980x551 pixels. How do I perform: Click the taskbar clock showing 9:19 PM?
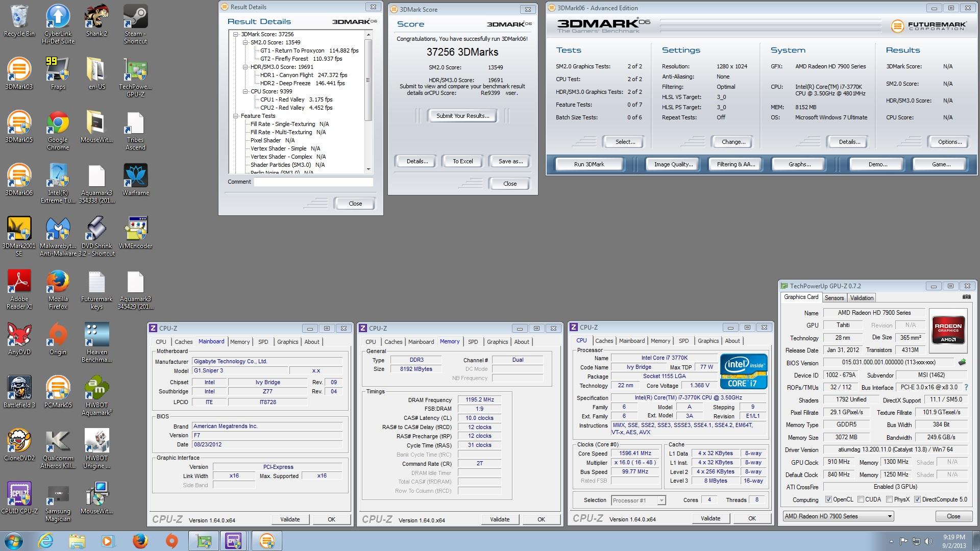click(x=954, y=541)
